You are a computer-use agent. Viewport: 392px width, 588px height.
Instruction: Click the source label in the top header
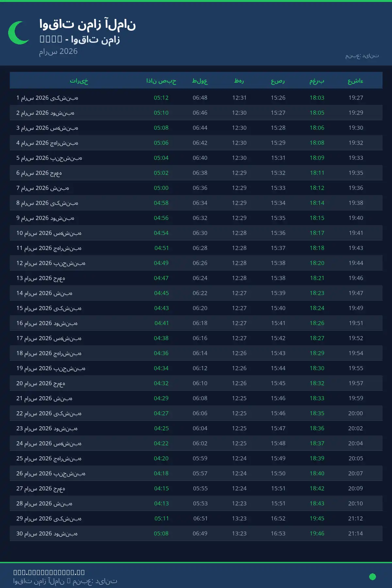(x=362, y=56)
